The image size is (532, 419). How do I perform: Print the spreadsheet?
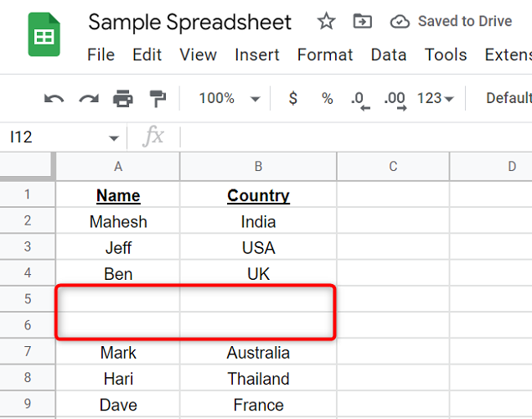(x=123, y=98)
